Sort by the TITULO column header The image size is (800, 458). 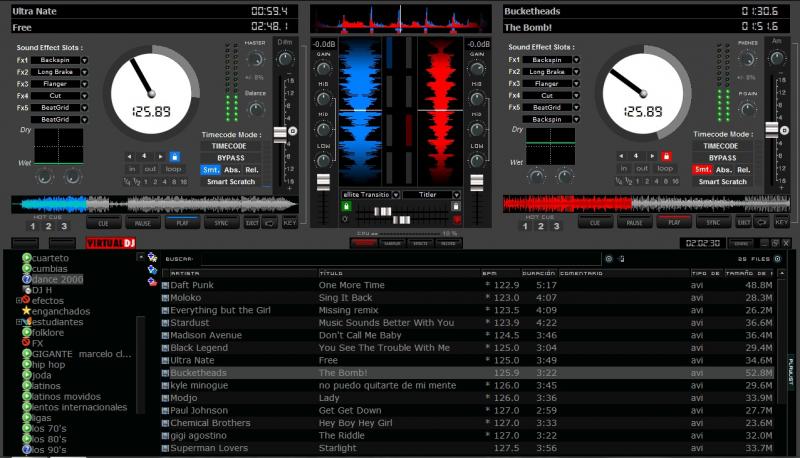pos(399,273)
